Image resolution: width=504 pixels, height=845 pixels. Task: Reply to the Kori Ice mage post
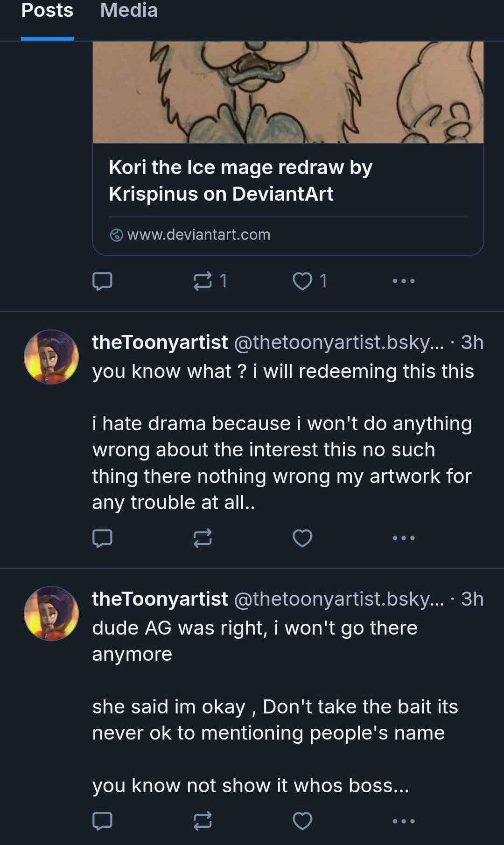pos(102,281)
